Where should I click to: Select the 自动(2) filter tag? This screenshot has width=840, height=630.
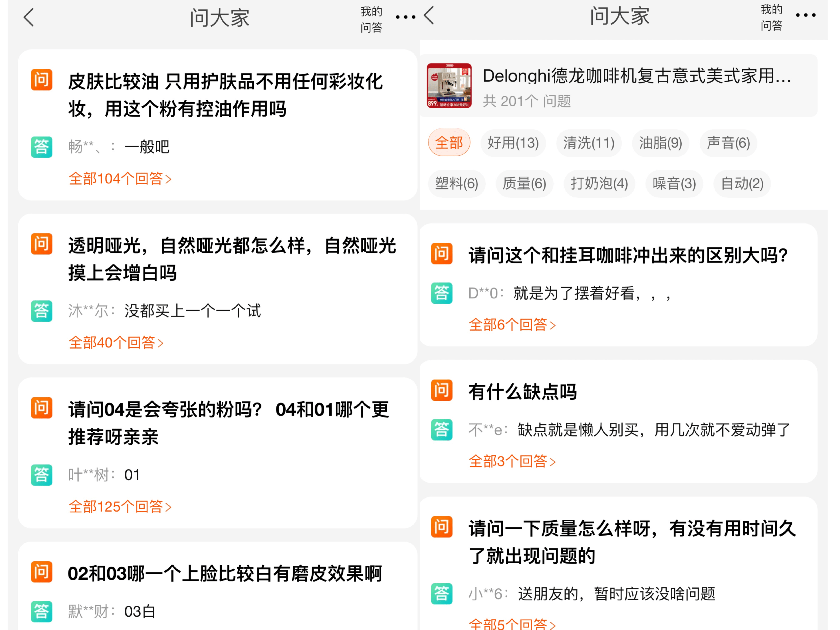pyautogui.click(x=742, y=183)
